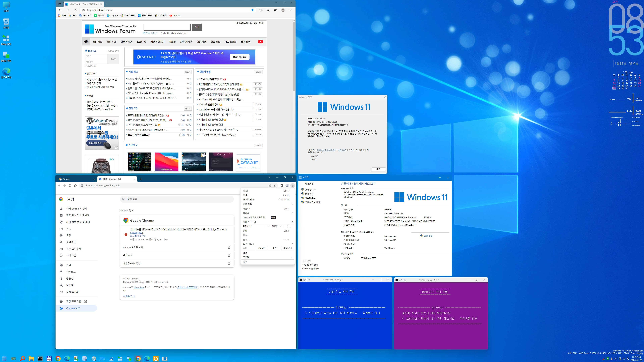644x362 pixels.
Task: Click the red YouTube icon in forum navigation
Action: (x=260, y=42)
